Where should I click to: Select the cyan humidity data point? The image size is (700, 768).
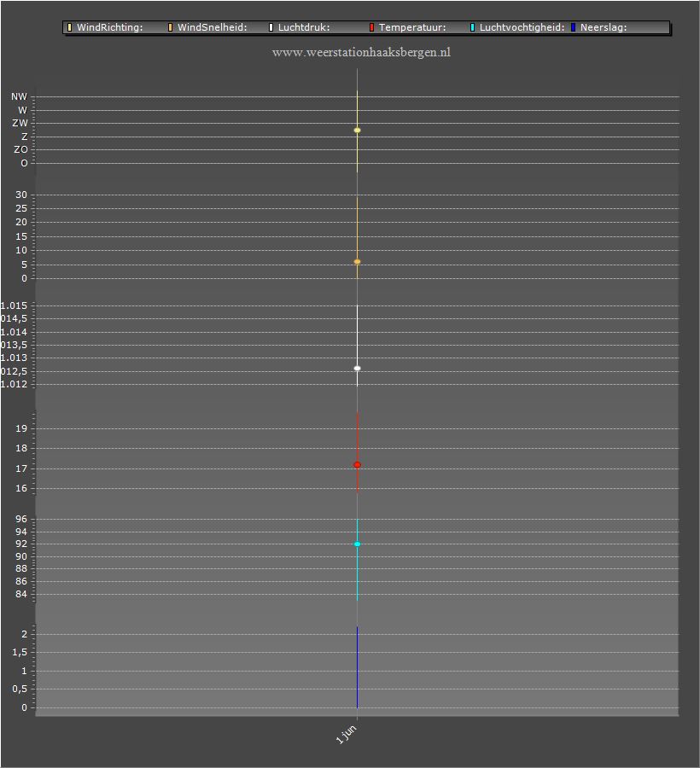pyautogui.click(x=357, y=544)
